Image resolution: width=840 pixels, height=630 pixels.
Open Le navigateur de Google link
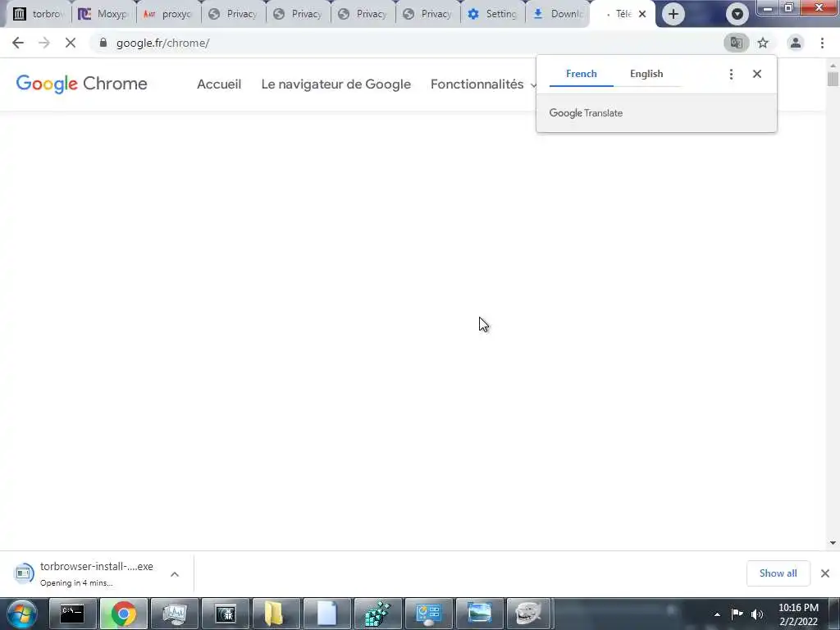click(x=336, y=84)
